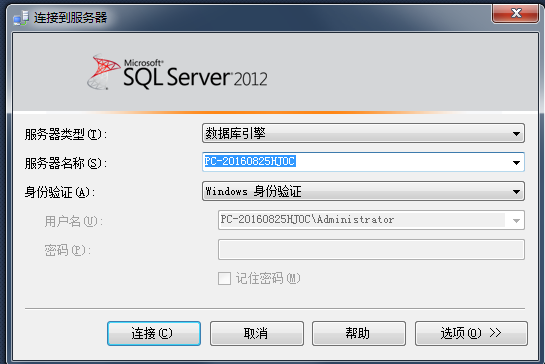Expand options via 选项 (O) >> button
The width and height of the screenshot is (545, 364).
pyautogui.click(x=471, y=333)
